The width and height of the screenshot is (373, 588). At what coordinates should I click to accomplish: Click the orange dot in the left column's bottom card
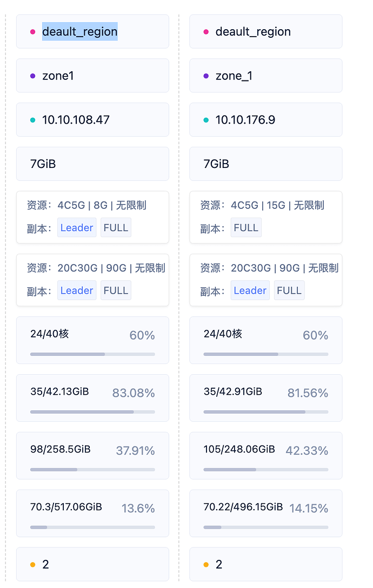(x=33, y=565)
